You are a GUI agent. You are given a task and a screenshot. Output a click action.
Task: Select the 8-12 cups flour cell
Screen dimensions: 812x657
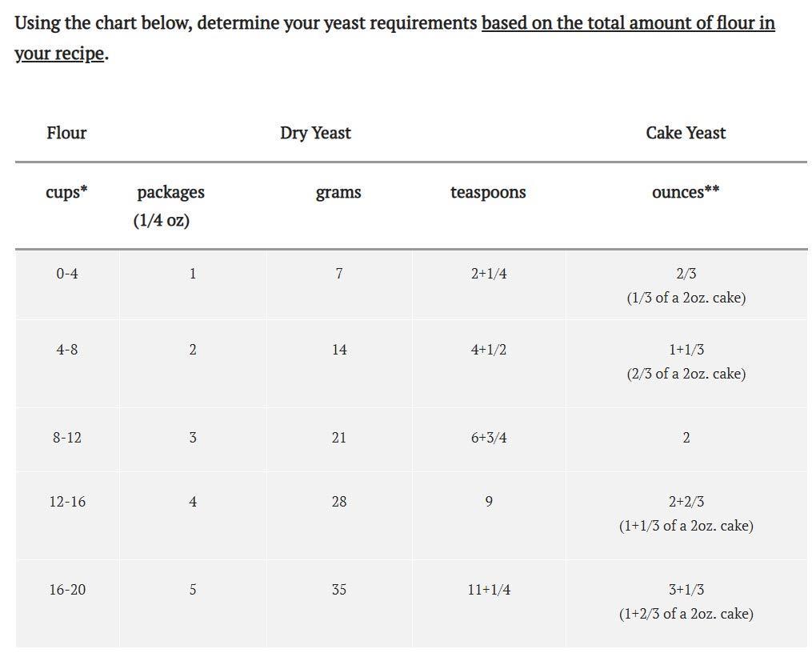click(67, 438)
